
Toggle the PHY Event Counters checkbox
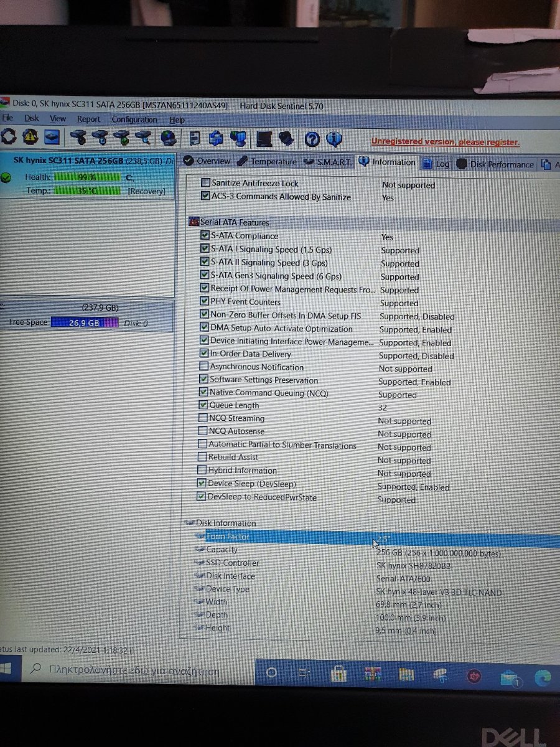[x=204, y=301]
